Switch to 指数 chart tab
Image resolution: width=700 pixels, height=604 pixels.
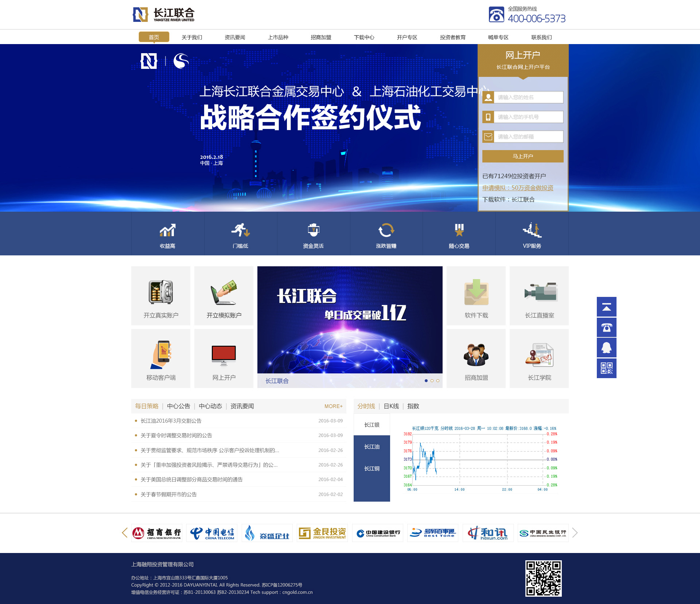click(x=413, y=406)
